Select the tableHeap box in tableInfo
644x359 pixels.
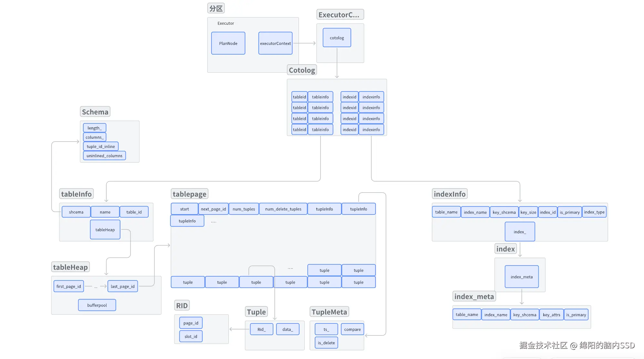point(105,230)
